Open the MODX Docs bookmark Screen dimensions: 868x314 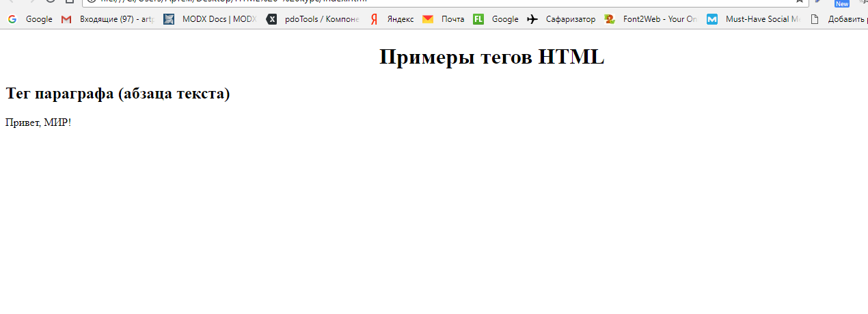coord(211,19)
